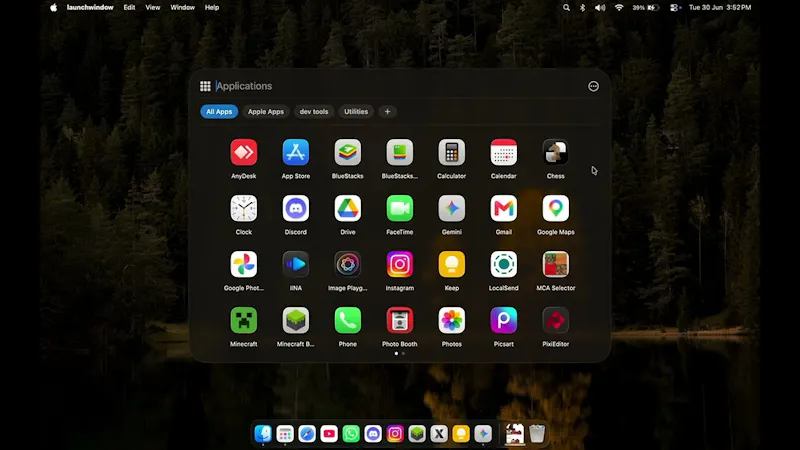Open Gemini in the Applications grid
The height and width of the screenshot is (450, 800).
click(x=452, y=209)
